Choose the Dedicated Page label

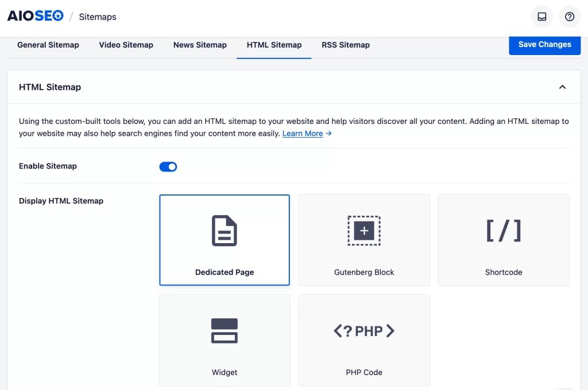(225, 272)
